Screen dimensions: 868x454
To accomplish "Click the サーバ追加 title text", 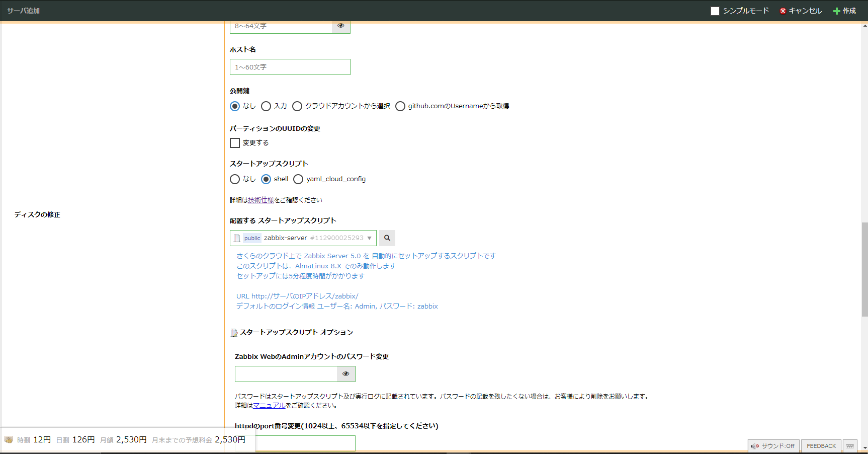I will point(23,11).
